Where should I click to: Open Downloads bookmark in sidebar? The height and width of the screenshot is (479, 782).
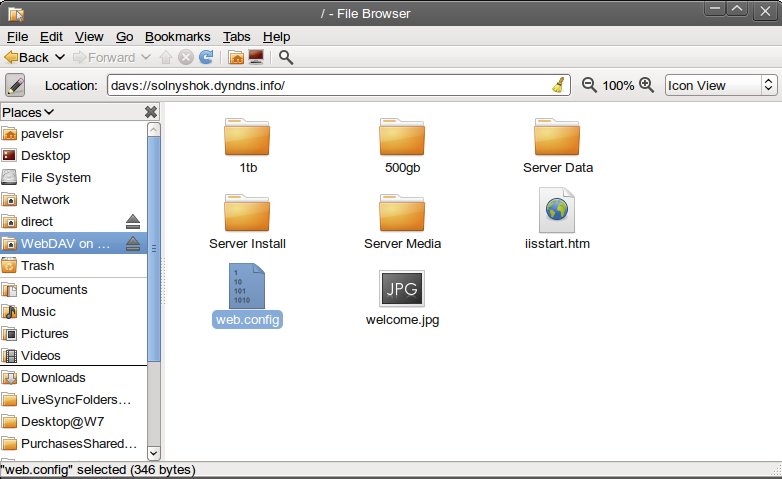point(73,378)
